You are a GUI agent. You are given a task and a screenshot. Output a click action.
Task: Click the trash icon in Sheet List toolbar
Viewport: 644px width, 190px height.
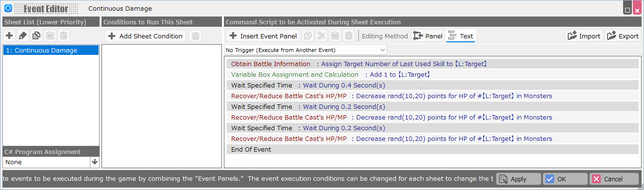coord(64,36)
